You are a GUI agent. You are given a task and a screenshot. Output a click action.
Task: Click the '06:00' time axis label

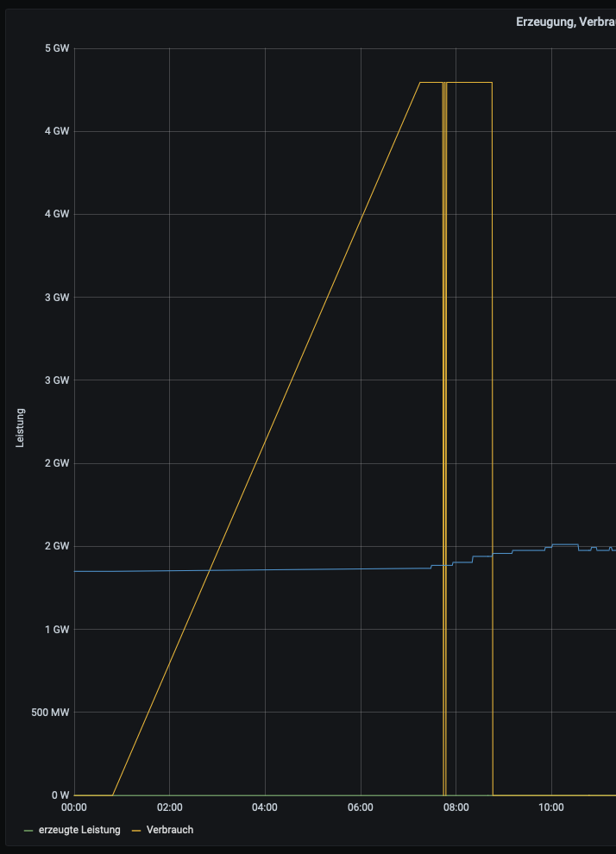361,807
